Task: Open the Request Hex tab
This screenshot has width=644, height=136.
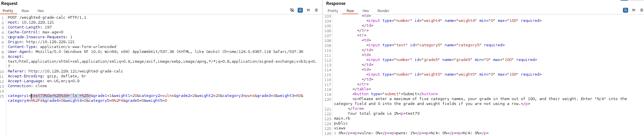Action: (x=41, y=11)
